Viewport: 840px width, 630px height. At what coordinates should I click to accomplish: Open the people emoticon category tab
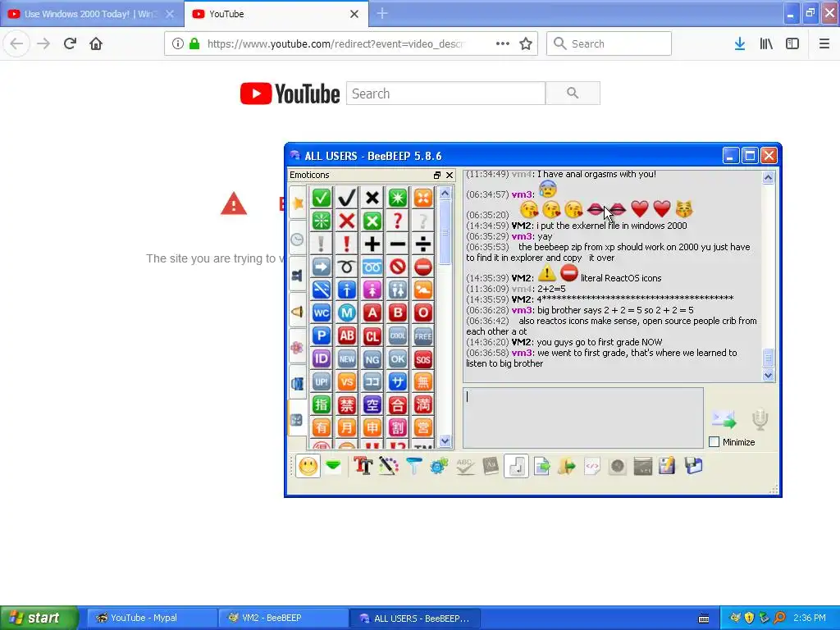(x=298, y=276)
